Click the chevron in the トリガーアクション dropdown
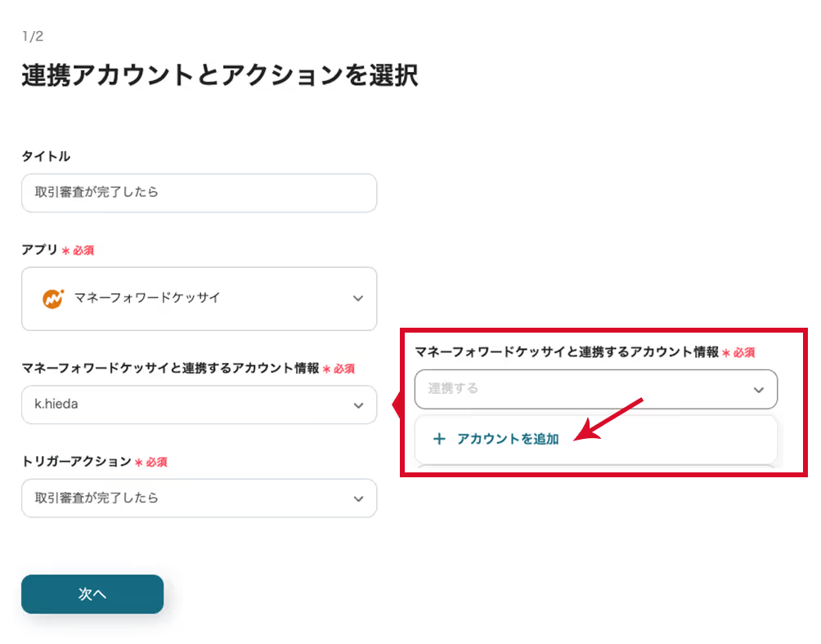Image resolution: width=821 pixels, height=644 pixels. point(359,499)
